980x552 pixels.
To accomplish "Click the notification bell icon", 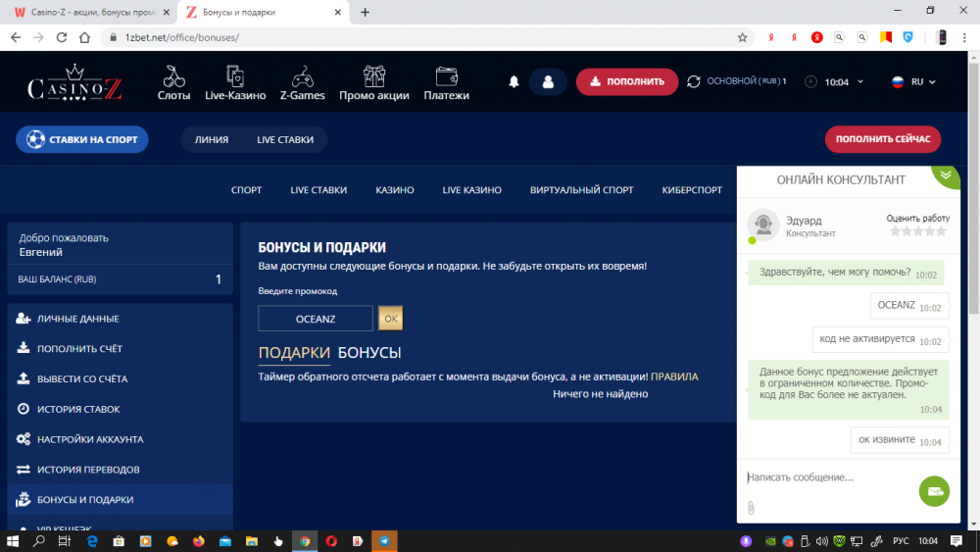I will (x=514, y=82).
